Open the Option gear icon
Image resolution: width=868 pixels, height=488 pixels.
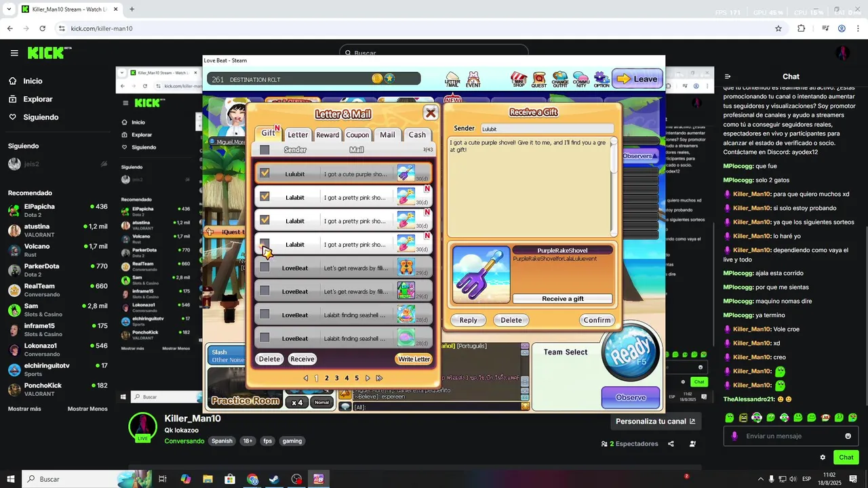[x=601, y=79]
